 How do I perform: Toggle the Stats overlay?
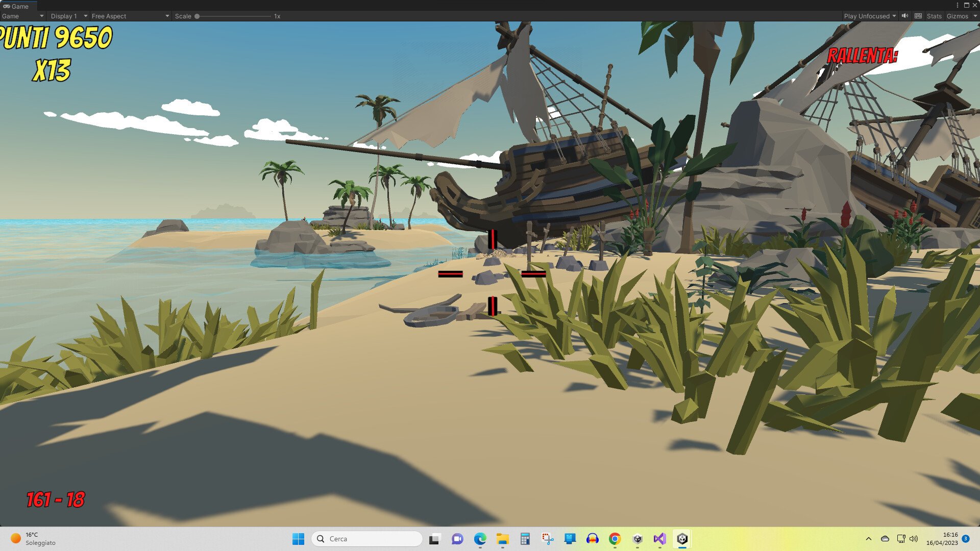[x=934, y=16]
